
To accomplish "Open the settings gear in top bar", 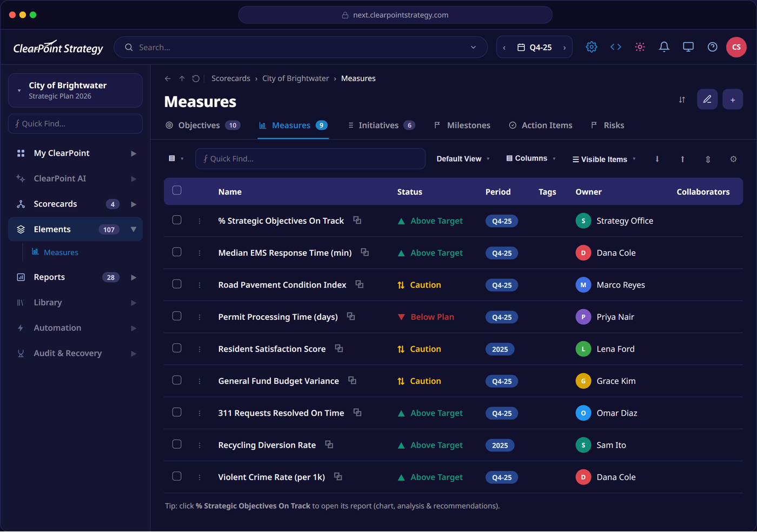I will coord(592,47).
